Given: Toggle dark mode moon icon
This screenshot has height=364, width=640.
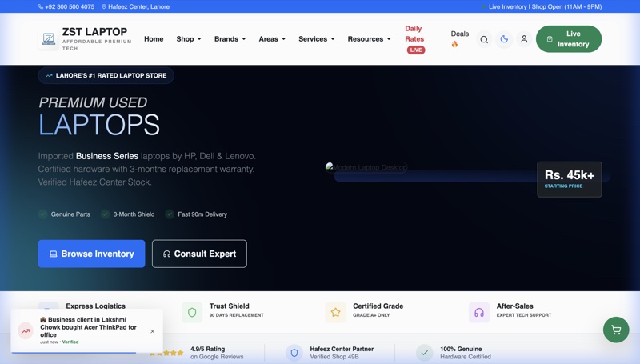Looking at the screenshot, I should [x=504, y=39].
